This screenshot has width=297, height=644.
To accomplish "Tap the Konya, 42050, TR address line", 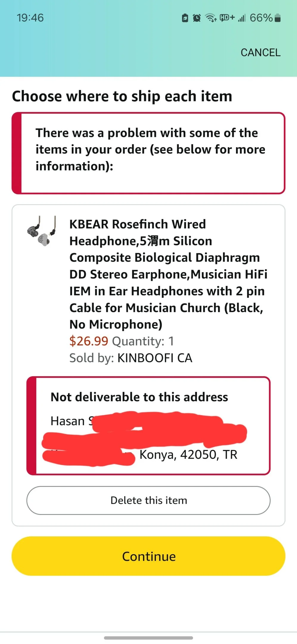I will tap(188, 455).
